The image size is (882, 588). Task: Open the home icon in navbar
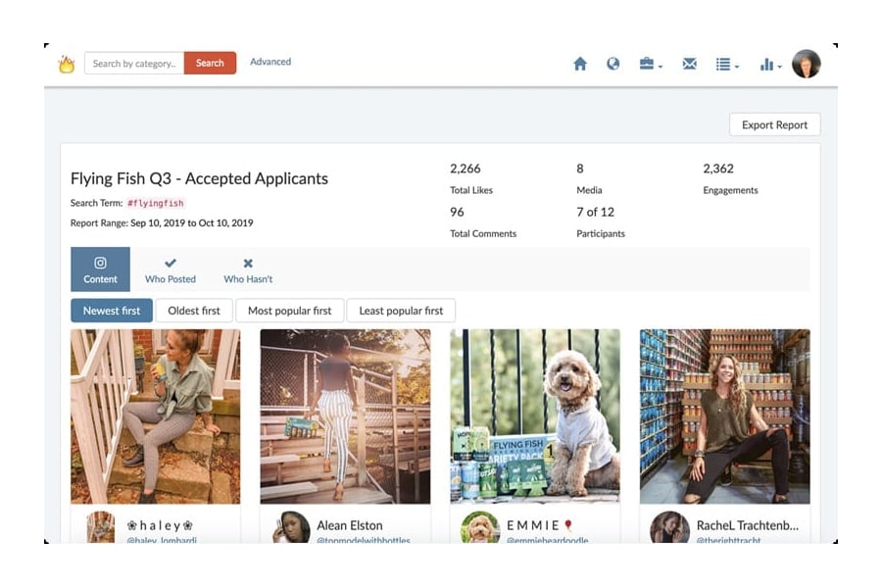click(580, 64)
